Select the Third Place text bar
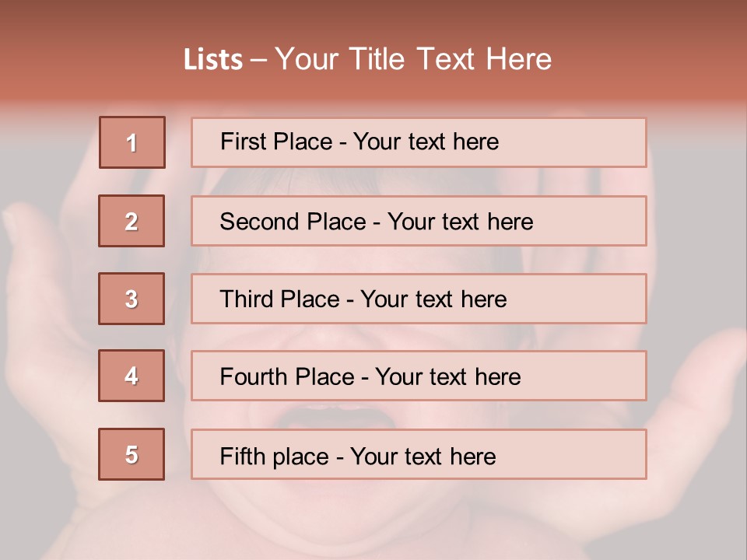This screenshot has height=560, width=747. pos(419,299)
